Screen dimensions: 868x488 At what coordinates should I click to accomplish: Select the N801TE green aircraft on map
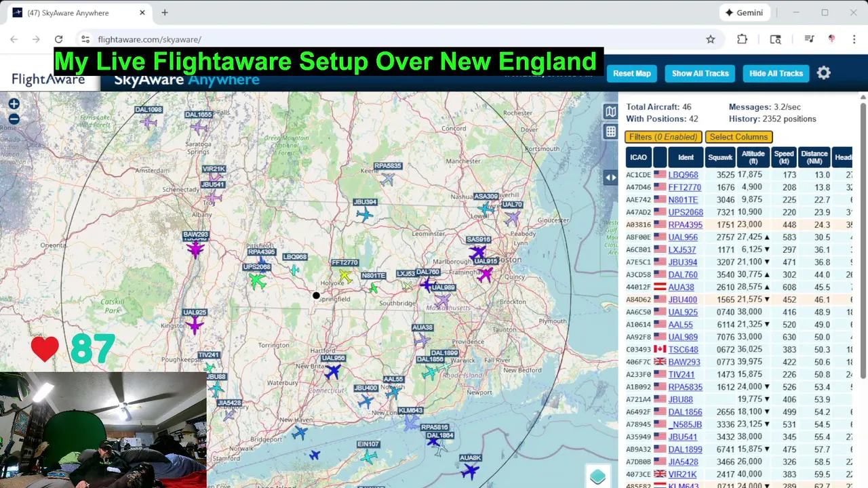pyautogui.click(x=374, y=288)
